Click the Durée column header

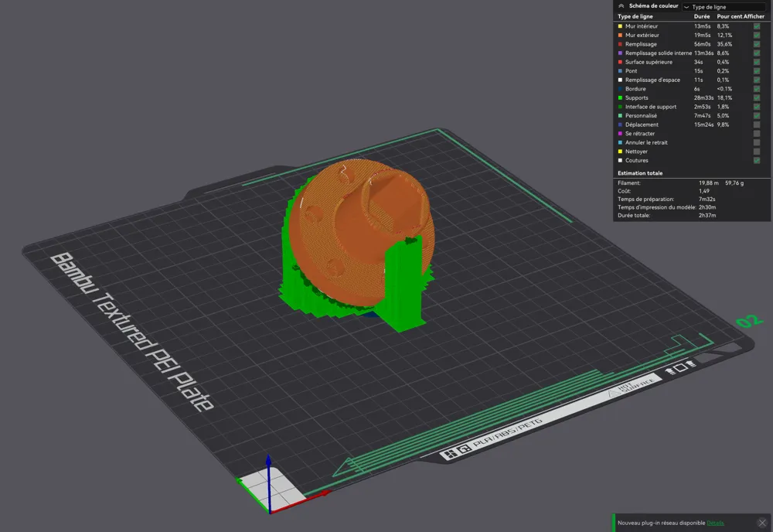pos(702,16)
